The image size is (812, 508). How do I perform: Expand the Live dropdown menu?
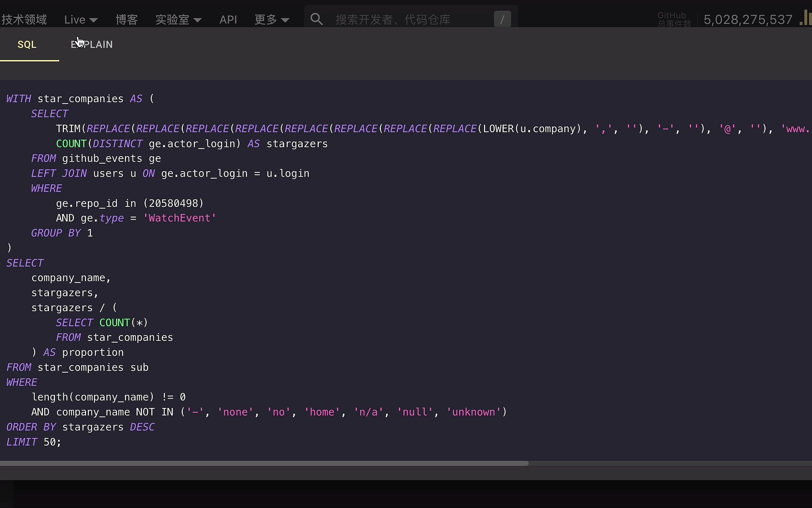pyautogui.click(x=81, y=19)
